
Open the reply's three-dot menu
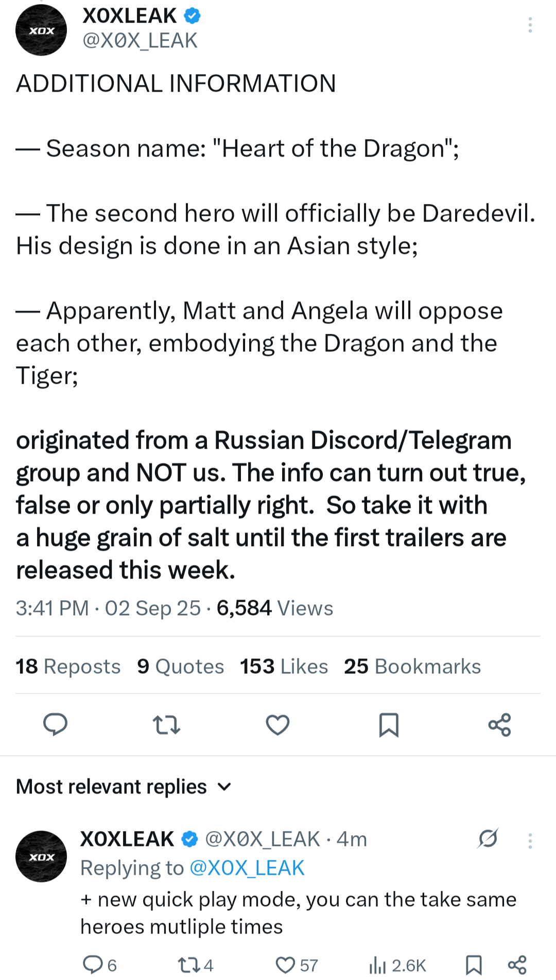click(x=530, y=841)
